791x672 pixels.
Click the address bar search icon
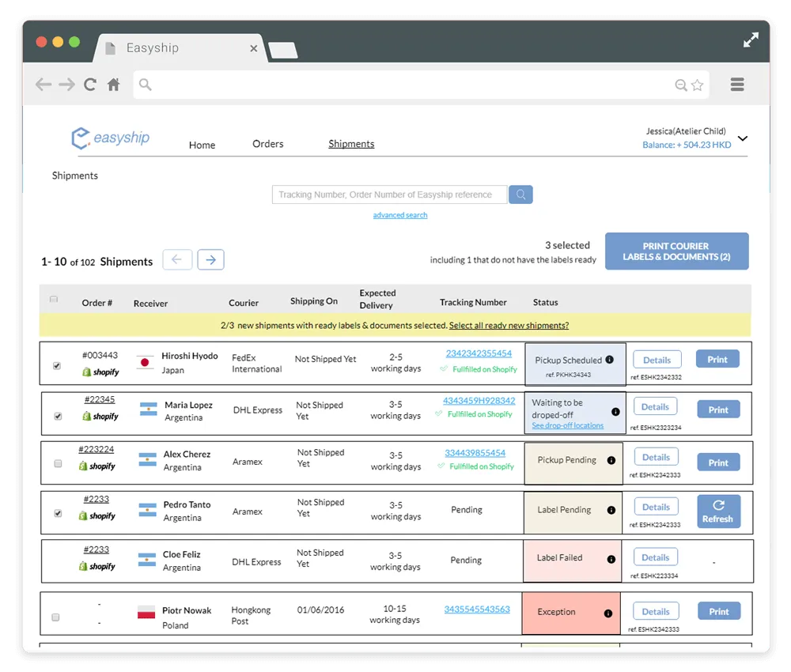tap(145, 84)
